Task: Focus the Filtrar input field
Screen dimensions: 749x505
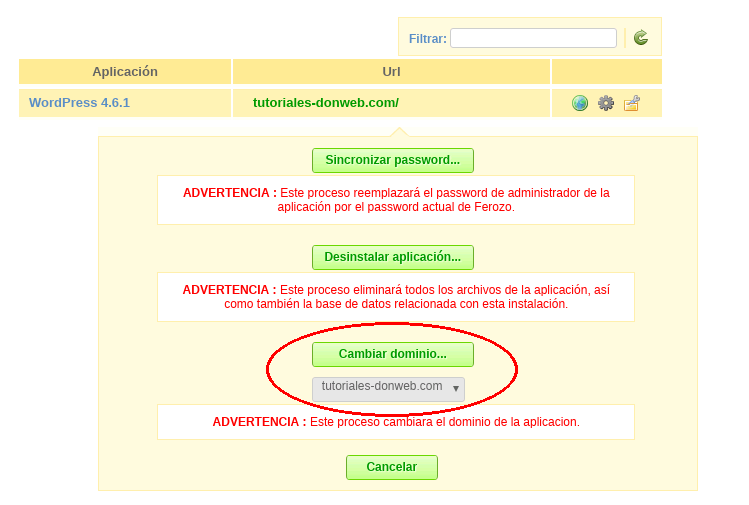Action: (533, 38)
